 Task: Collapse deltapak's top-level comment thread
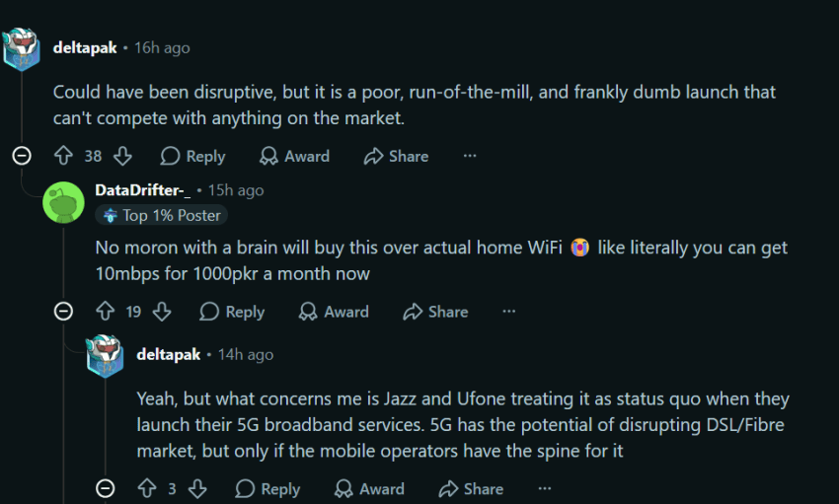22,156
